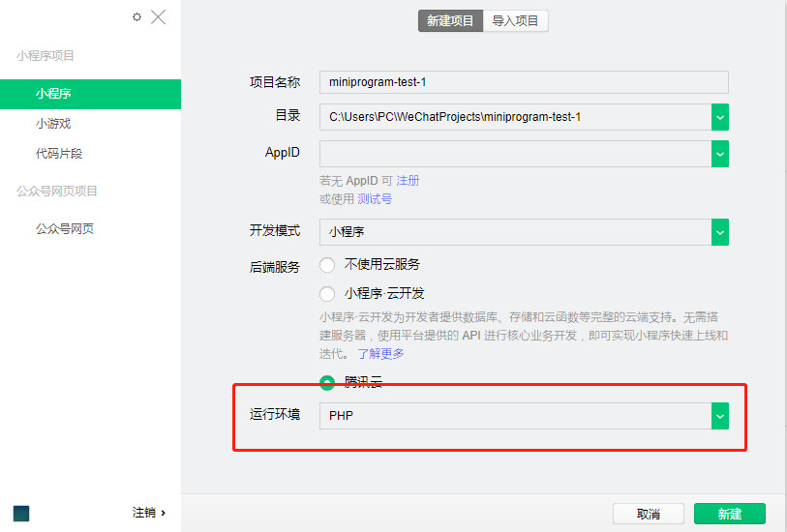Click 注销 to log out
This screenshot has height=532, width=787.
148,513
